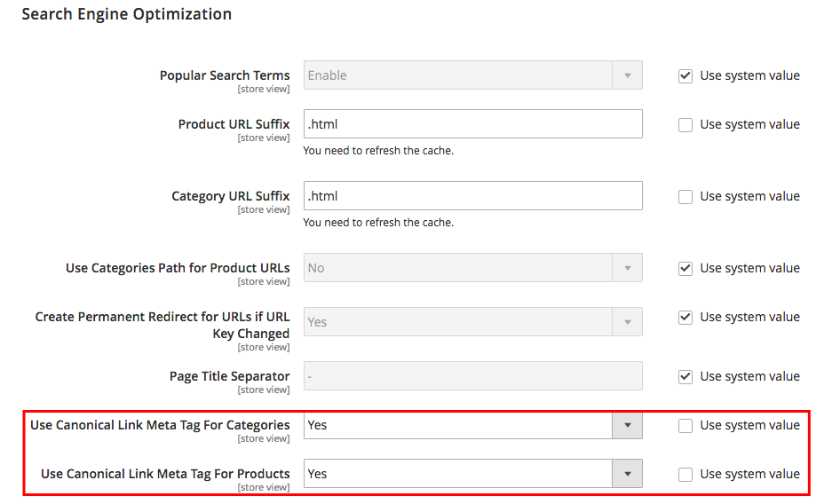Click the Use Categories Path dropdown arrow
Viewport: 832px width, 504px height.
tap(627, 268)
